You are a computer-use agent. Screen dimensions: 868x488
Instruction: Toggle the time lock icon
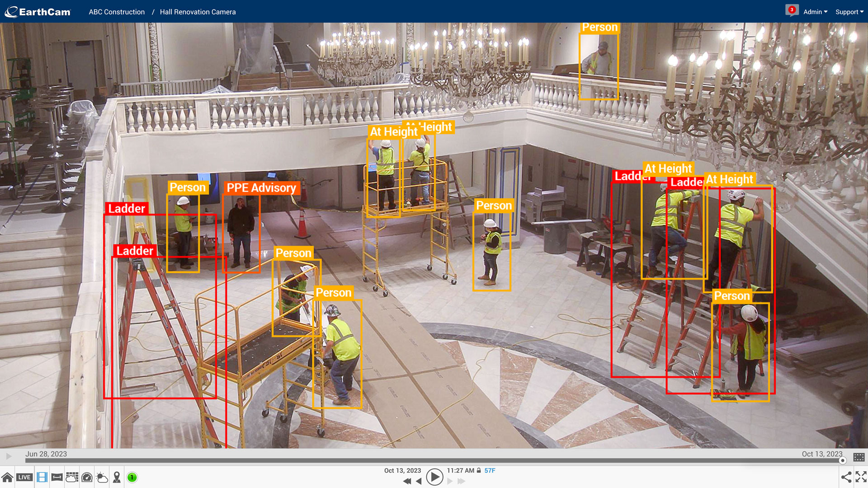(x=479, y=470)
